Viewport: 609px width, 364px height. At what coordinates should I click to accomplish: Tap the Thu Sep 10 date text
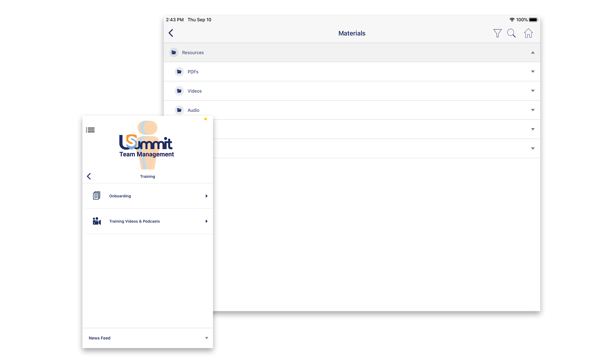tap(199, 20)
